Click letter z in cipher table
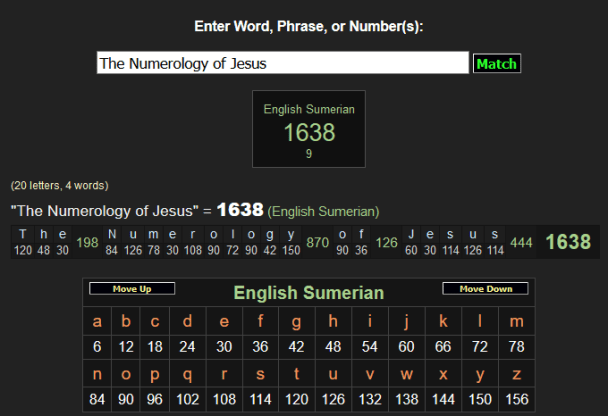608x416 pixels. (x=516, y=374)
